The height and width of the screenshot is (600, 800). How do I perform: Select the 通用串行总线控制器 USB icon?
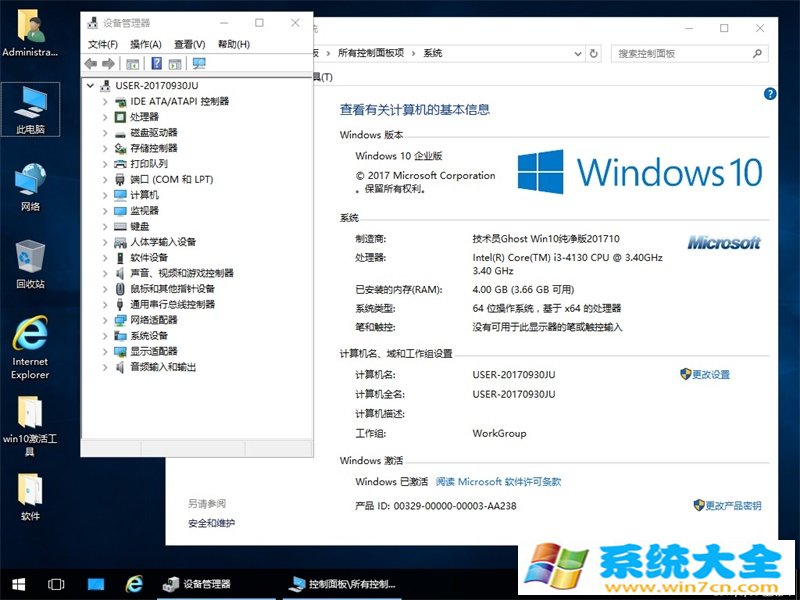click(x=120, y=305)
